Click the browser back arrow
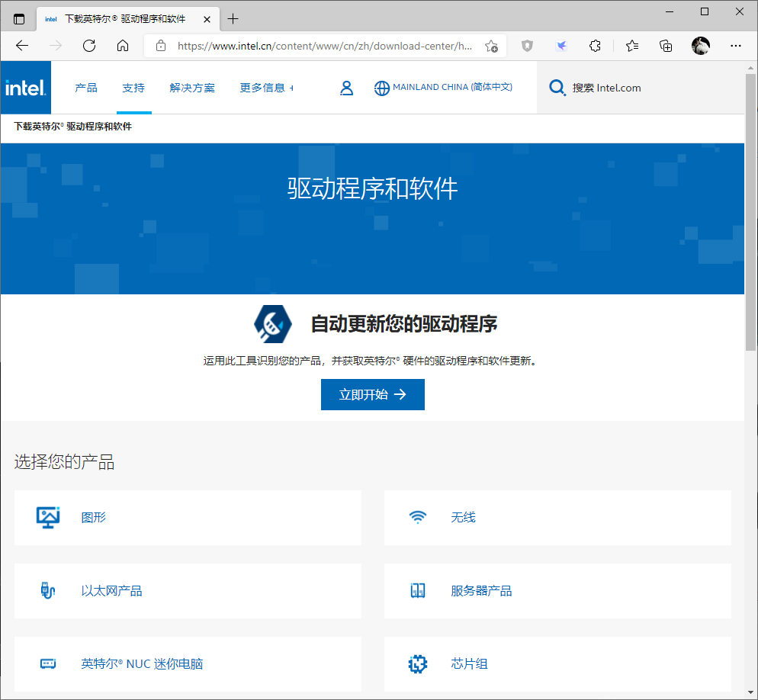The height and width of the screenshot is (700, 758). (22, 46)
